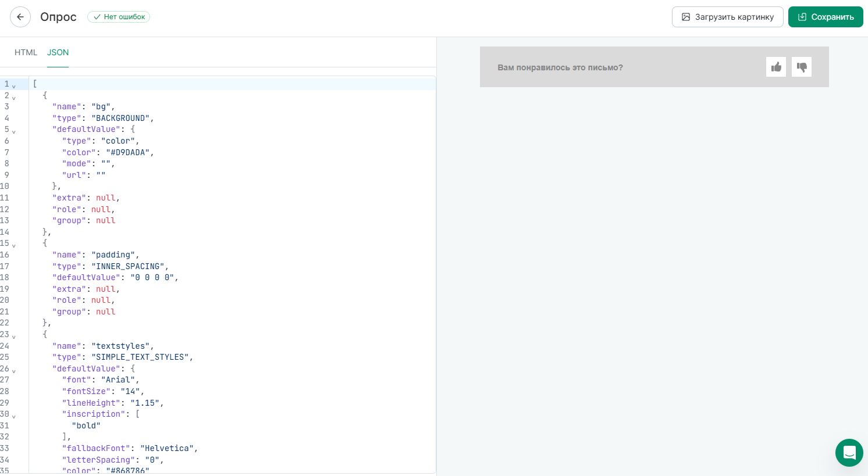Collapse the fold arrow on line 2
Screen dimensions: 868x476
pos(14,97)
